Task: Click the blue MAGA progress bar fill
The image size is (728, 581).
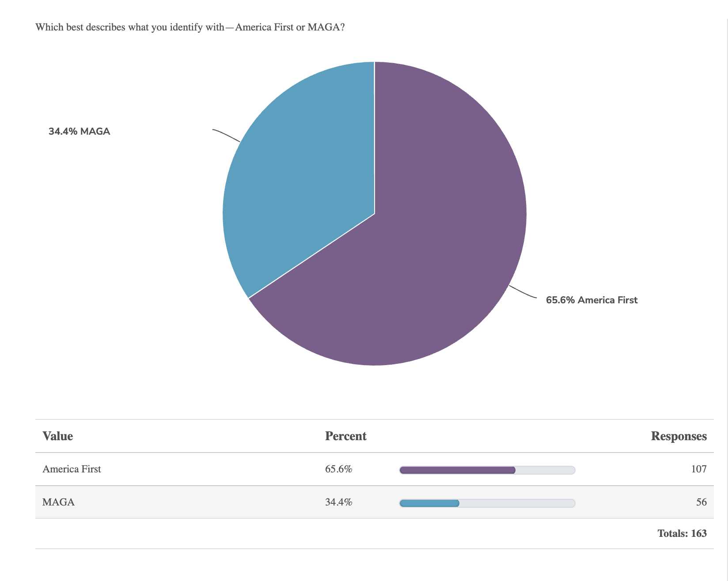Action: pyautogui.click(x=429, y=503)
